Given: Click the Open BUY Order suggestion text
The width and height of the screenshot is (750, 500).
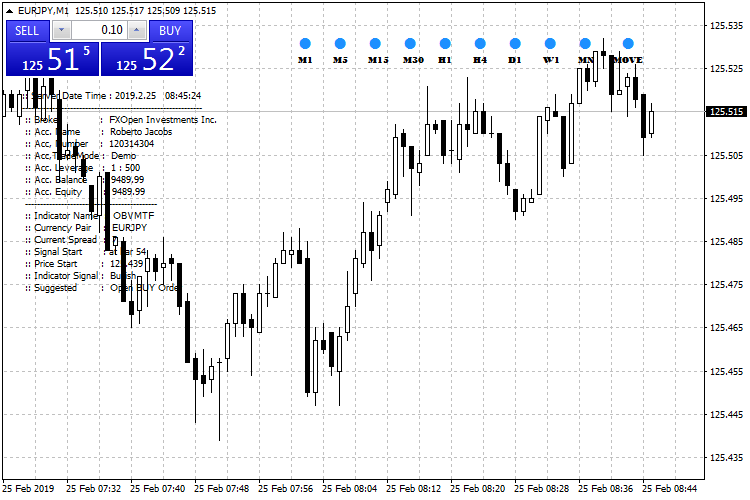Looking at the screenshot, I should point(145,288).
